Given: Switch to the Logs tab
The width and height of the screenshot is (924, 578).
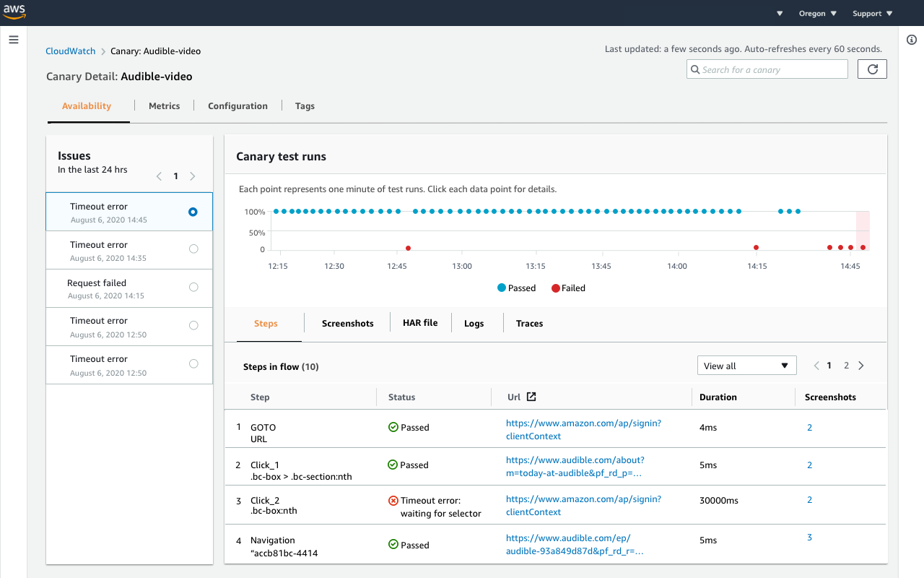Looking at the screenshot, I should [x=474, y=323].
